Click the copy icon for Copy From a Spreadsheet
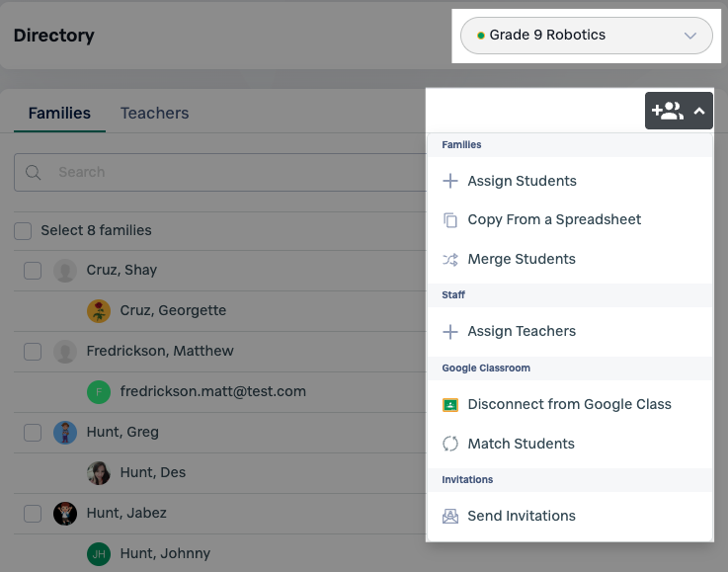This screenshot has width=728, height=572. coord(449,220)
